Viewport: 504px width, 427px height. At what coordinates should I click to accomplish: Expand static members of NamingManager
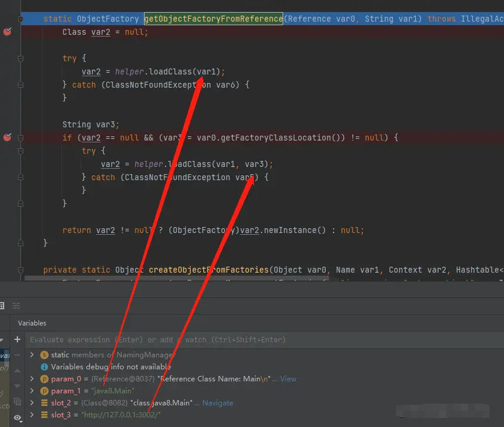[32, 355]
